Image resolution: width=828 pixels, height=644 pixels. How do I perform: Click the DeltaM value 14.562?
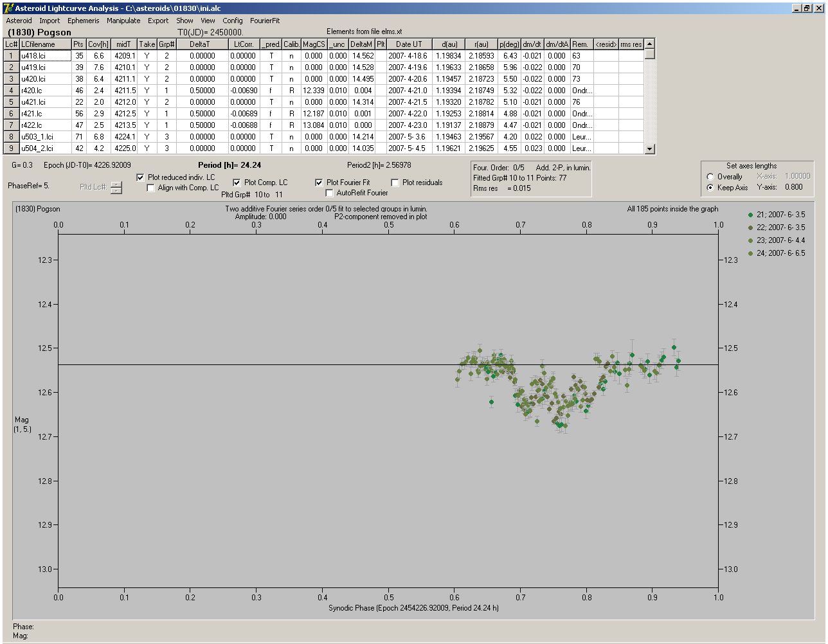363,56
